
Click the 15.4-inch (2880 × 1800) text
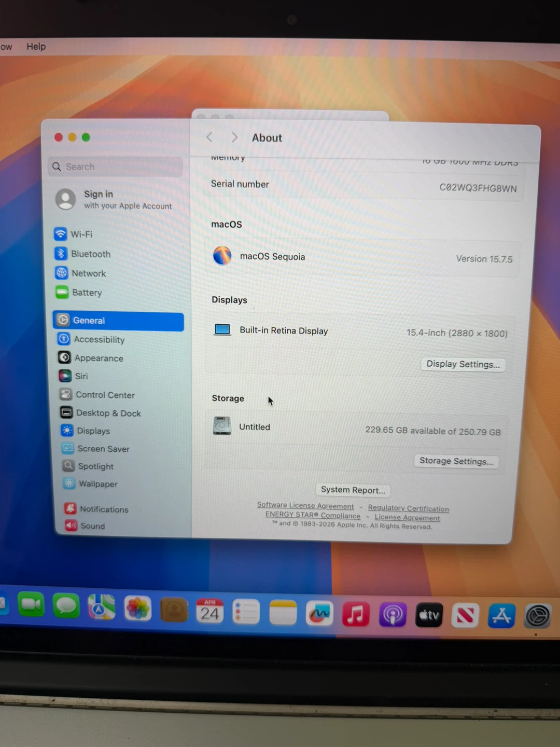(457, 333)
